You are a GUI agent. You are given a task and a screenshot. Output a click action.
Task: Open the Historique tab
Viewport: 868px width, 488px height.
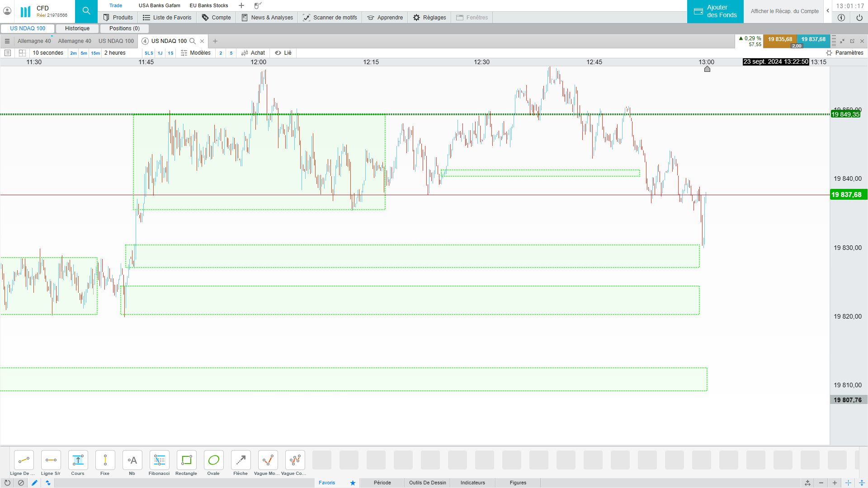click(77, 28)
